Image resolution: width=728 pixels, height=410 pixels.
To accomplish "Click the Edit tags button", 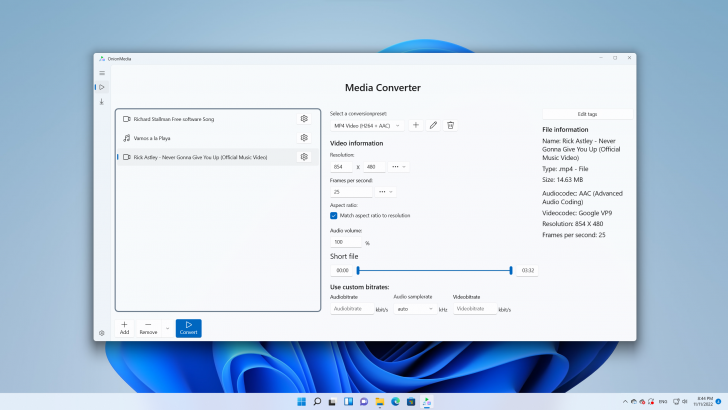I will point(587,114).
